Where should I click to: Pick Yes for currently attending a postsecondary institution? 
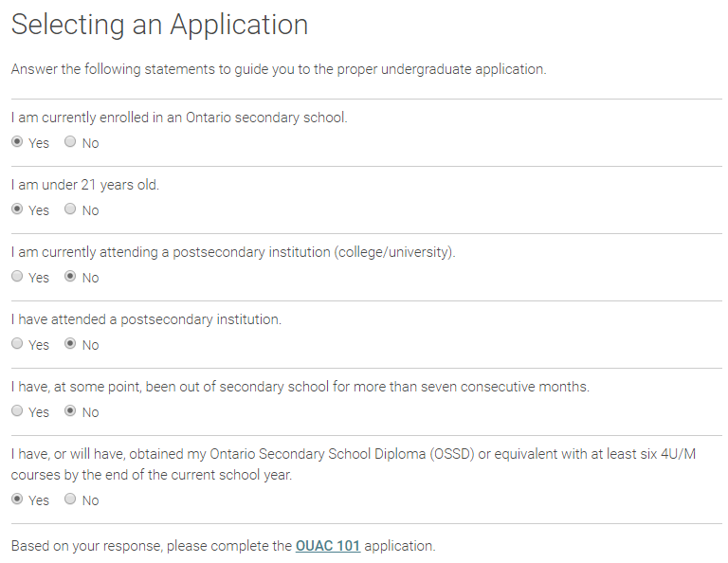pos(17,276)
